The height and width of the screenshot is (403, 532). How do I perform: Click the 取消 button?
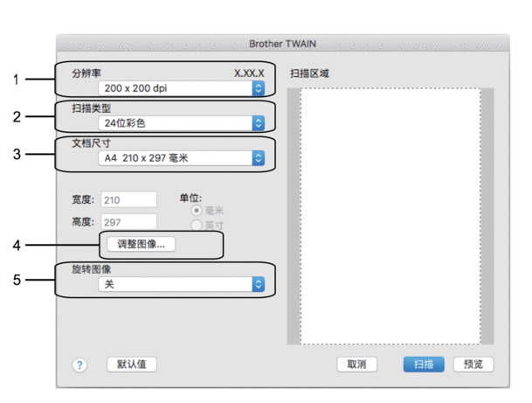click(363, 365)
